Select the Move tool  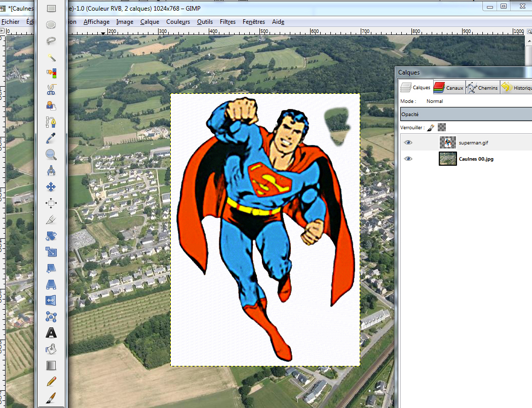pyautogui.click(x=51, y=187)
